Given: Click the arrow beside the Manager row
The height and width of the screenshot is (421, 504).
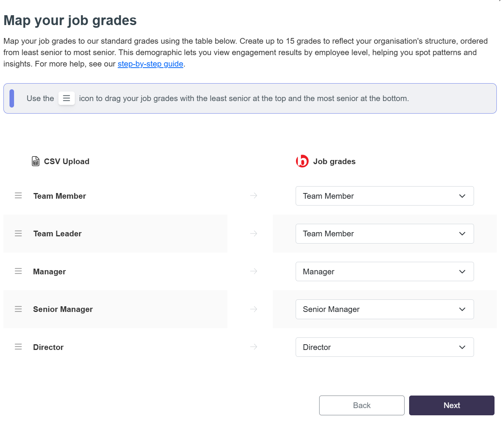Looking at the screenshot, I should (254, 271).
